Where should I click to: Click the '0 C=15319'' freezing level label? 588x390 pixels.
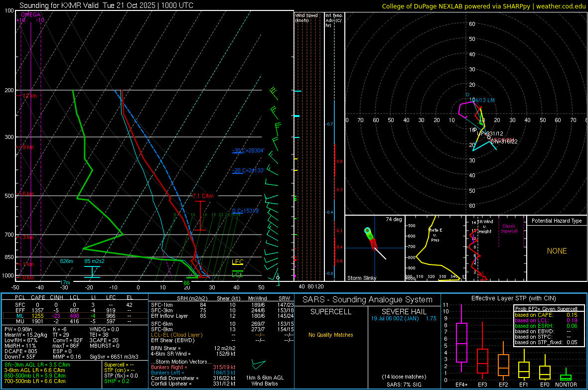[x=246, y=211]
